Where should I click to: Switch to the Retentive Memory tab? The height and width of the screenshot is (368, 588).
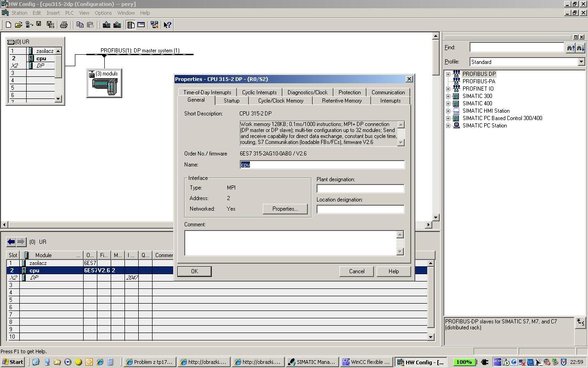(342, 101)
